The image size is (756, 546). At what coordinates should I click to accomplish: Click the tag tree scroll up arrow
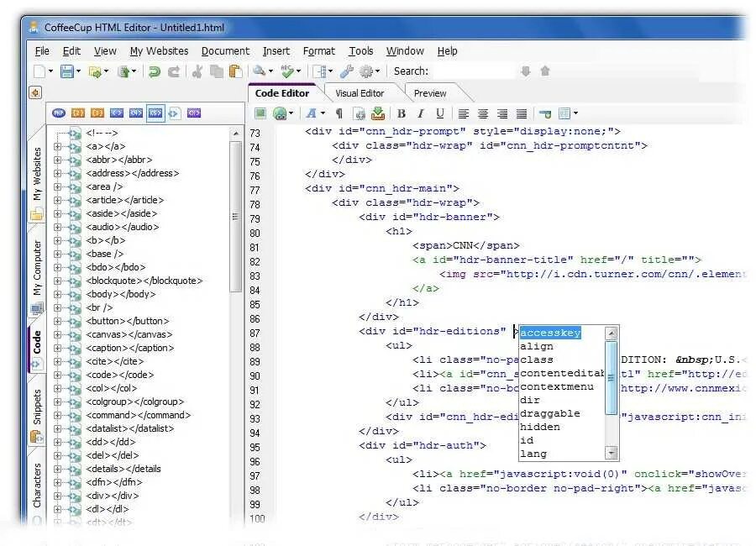click(x=235, y=134)
